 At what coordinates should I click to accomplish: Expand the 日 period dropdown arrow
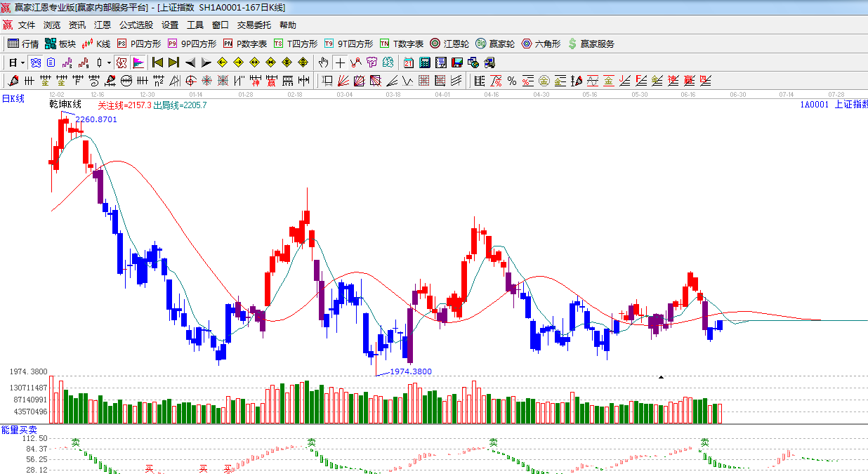[x=22, y=62]
